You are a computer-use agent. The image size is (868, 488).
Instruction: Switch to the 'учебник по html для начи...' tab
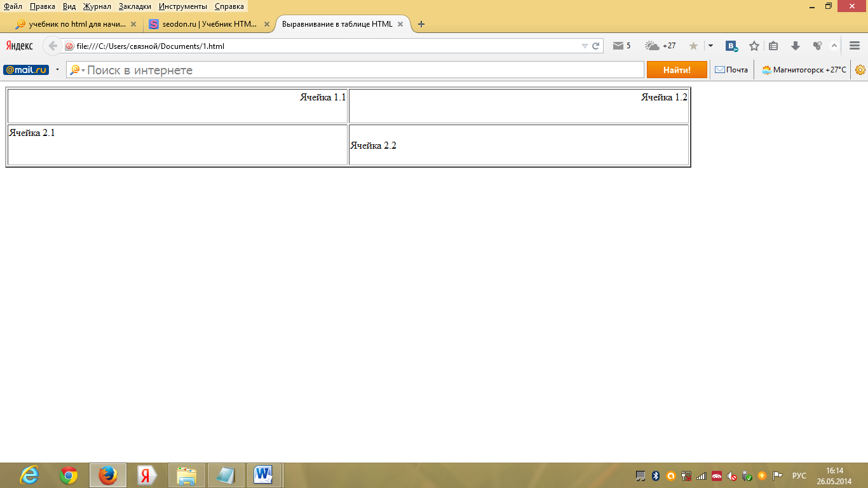click(76, 24)
